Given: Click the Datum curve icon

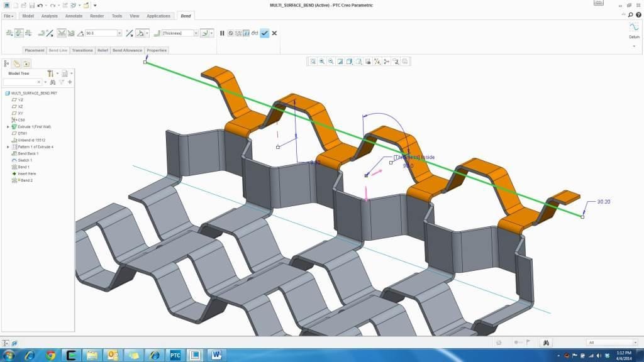Looking at the screenshot, I should 634,28.
